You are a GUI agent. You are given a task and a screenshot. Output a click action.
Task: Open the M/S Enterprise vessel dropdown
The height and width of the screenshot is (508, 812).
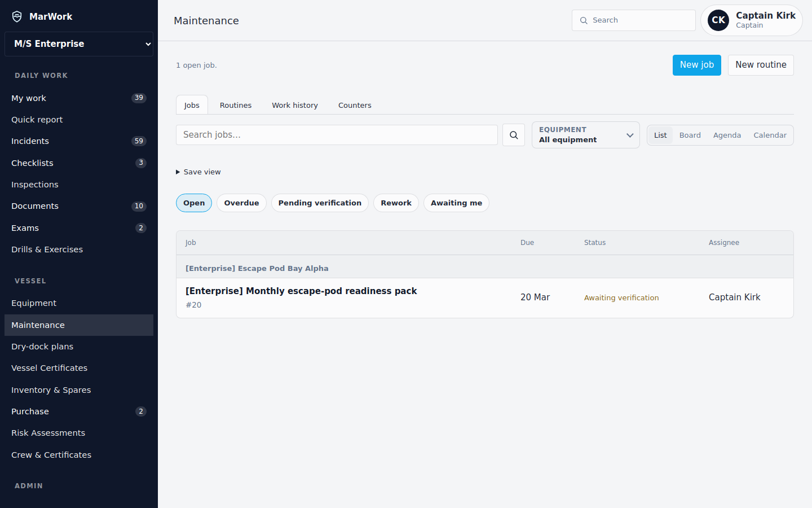point(79,44)
